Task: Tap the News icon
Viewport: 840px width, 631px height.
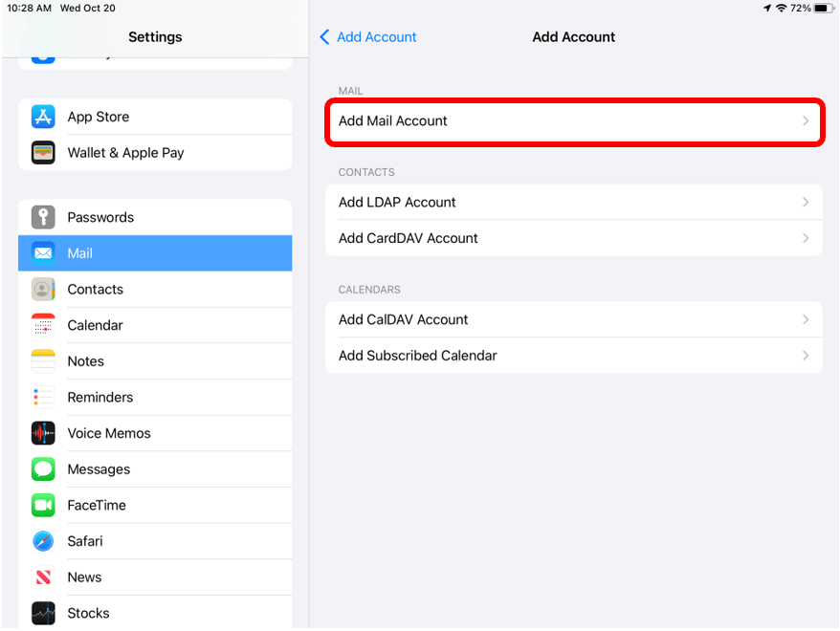Action: click(x=43, y=577)
